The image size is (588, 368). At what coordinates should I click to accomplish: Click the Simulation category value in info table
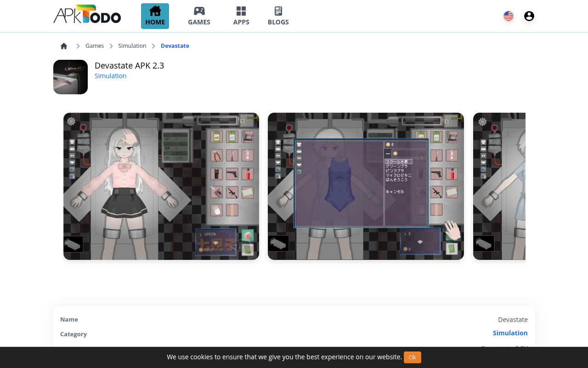(x=510, y=333)
